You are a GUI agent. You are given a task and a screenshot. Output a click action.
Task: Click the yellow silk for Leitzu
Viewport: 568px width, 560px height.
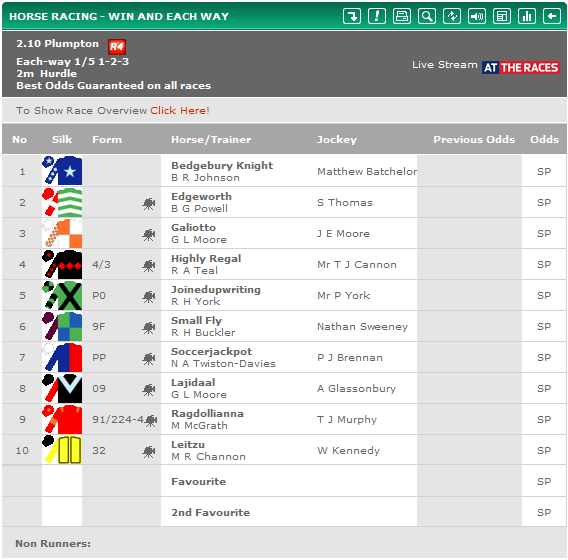62,450
